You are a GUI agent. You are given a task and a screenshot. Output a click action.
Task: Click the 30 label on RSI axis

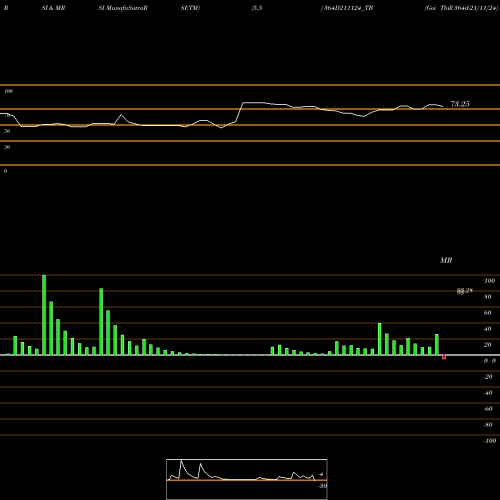7,147
